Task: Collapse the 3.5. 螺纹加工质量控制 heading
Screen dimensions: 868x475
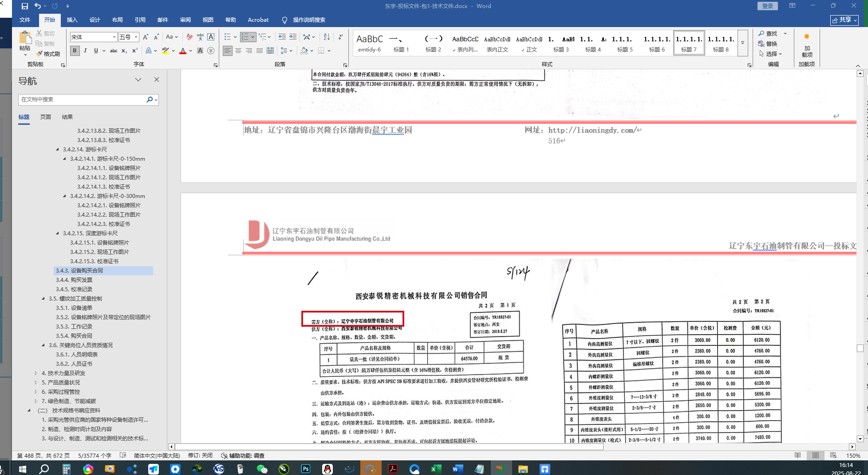Action: click(x=43, y=298)
